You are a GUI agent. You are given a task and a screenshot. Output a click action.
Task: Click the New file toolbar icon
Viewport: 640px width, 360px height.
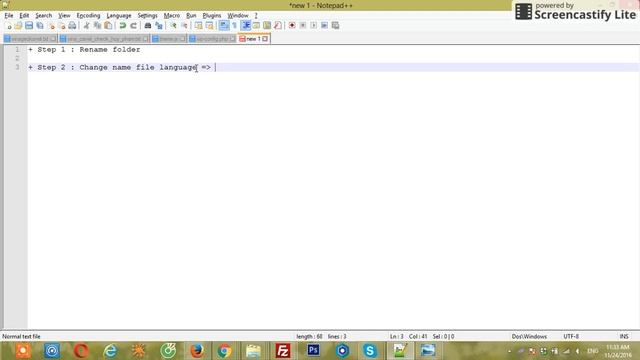click(x=8, y=25)
